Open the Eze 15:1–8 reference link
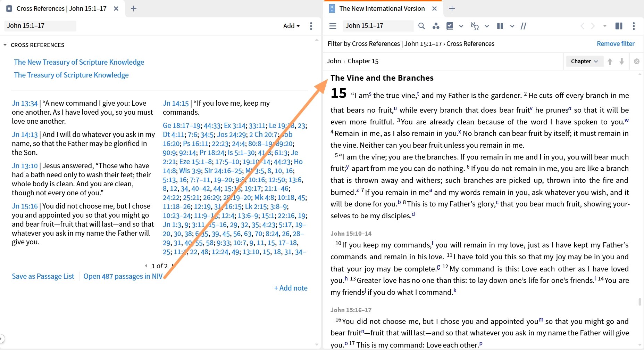The width and height of the screenshot is (644, 350). pos(195,162)
